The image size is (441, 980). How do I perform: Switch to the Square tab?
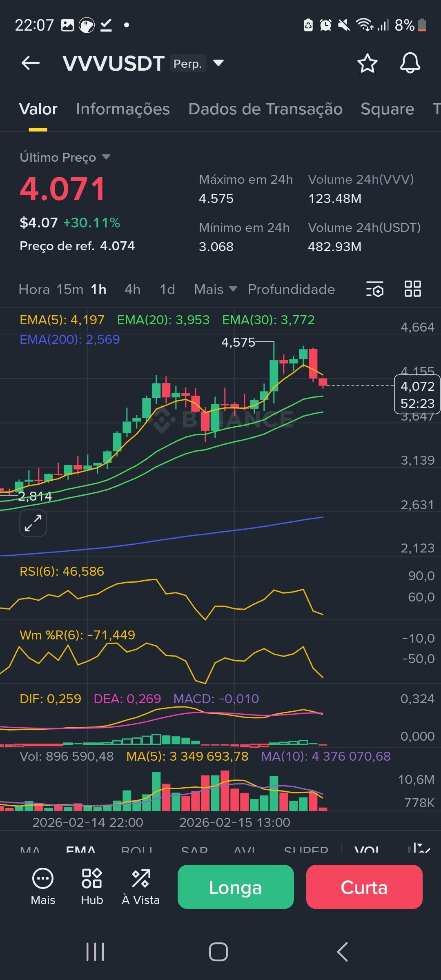pyautogui.click(x=388, y=109)
